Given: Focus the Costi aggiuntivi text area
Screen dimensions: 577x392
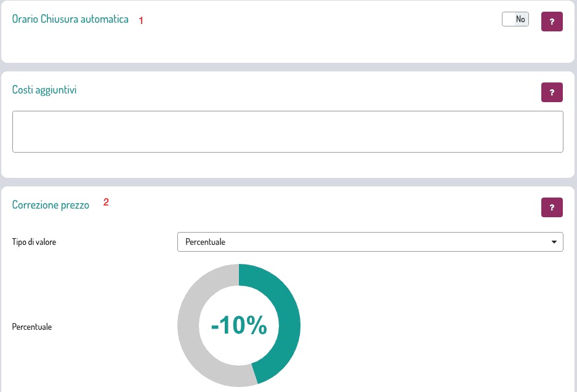Looking at the screenshot, I should [288, 132].
